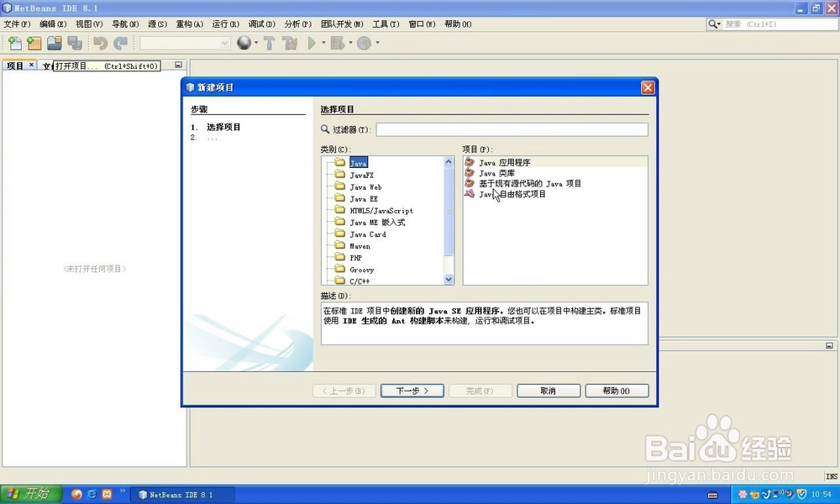Click the search field in top right
The width and height of the screenshot is (840, 504).
[x=780, y=24]
